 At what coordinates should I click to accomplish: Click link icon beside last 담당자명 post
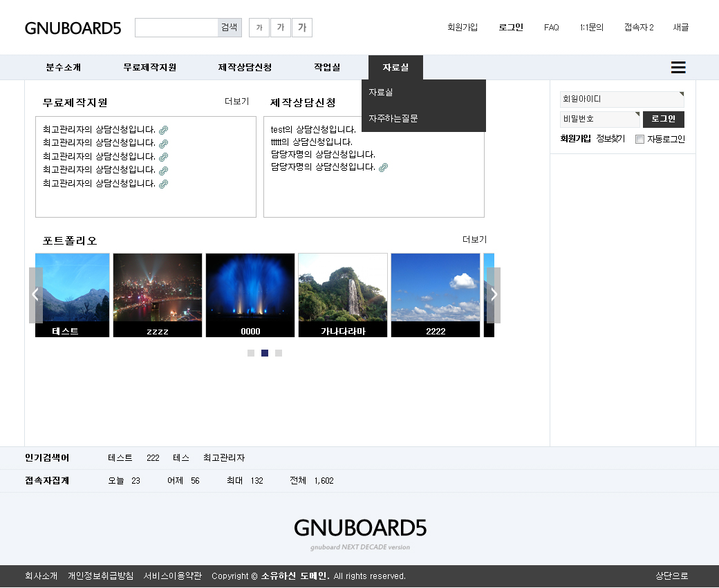pos(383,167)
